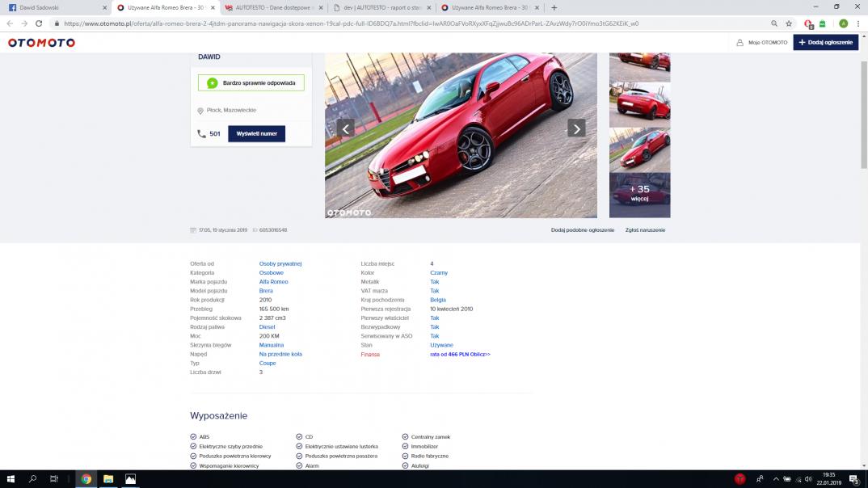Open Task View on the taskbar
868x488 pixels.
click(53, 479)
